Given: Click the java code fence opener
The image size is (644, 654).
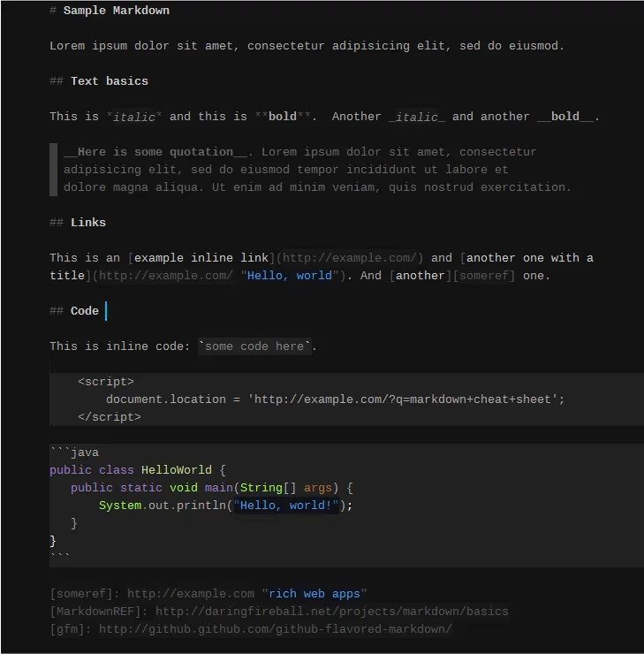Looking at the screenshot, I should pyautogui.click(x=74, y=452).
